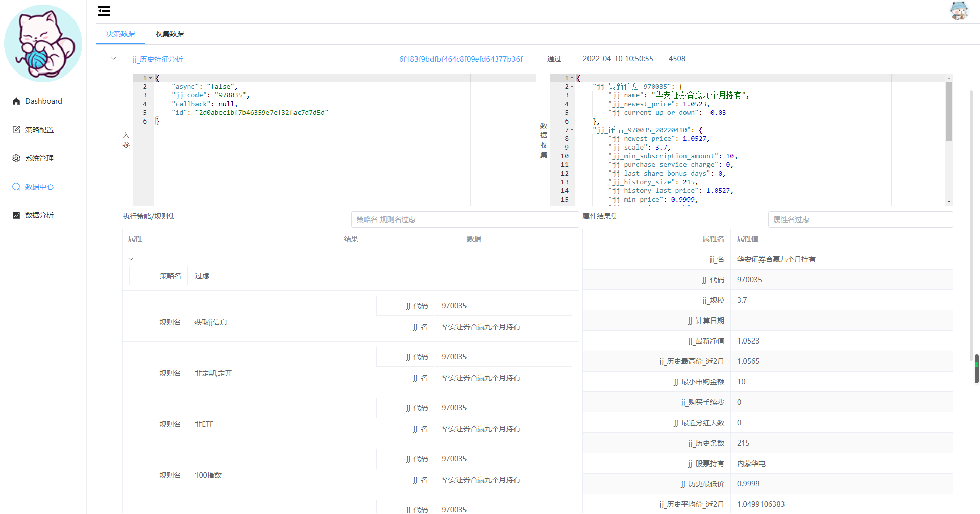This screenshot has width=980, height=514.
Task: Open the jj_历史特征分析 decision link
Action: point(158,59)
